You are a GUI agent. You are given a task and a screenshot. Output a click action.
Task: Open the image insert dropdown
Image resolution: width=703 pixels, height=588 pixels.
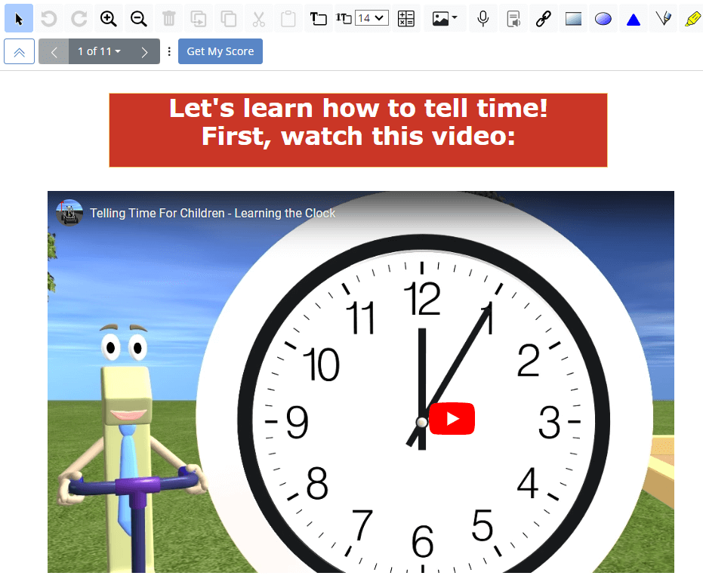(x=444, y=18)
